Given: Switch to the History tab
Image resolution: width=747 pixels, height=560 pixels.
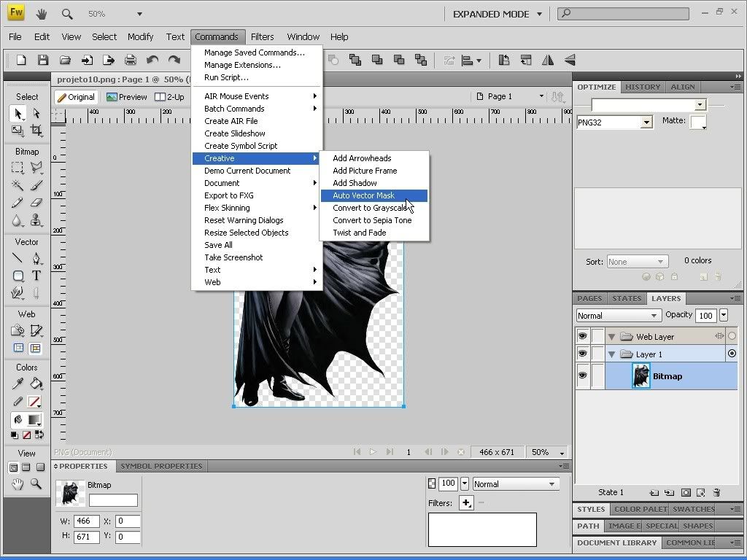Looking at the screenshot, I should tap(642, 87).
